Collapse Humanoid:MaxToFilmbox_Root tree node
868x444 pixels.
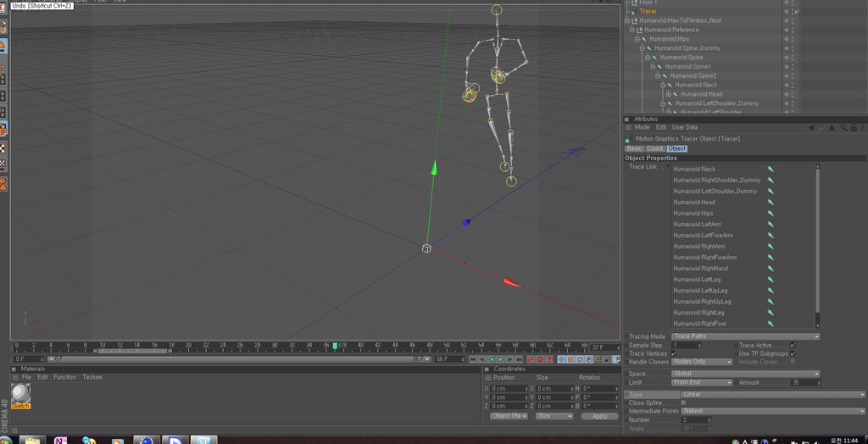click(x=626, y=20)
